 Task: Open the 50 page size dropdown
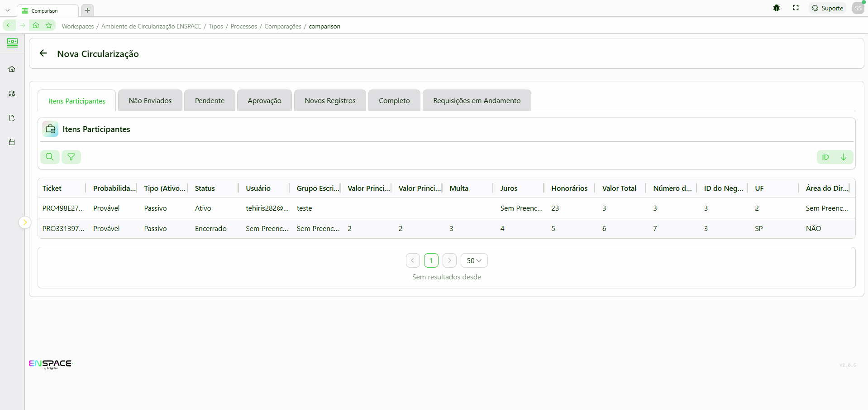click(474, 260)
